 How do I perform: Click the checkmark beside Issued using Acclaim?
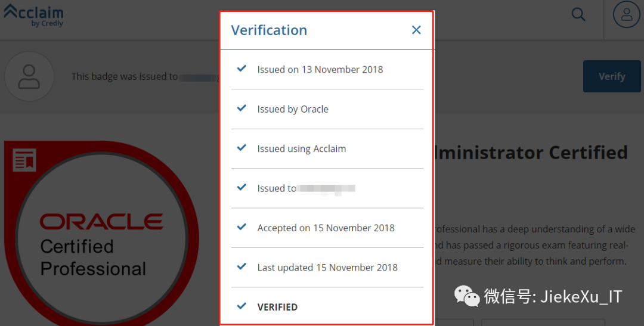[241, 148]
